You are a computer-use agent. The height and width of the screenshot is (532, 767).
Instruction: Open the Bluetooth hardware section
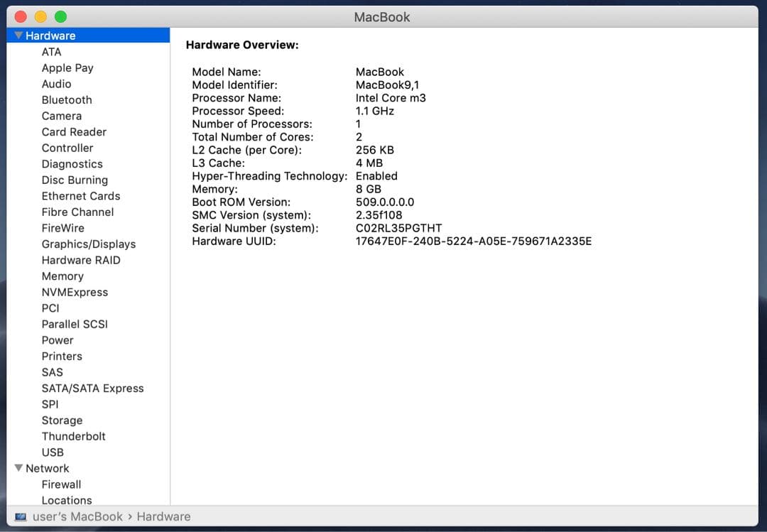67,100
